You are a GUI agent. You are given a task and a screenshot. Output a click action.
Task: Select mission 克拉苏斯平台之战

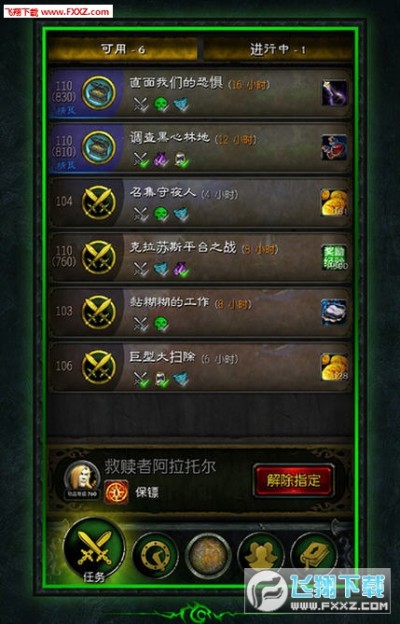tap(200, 257)
